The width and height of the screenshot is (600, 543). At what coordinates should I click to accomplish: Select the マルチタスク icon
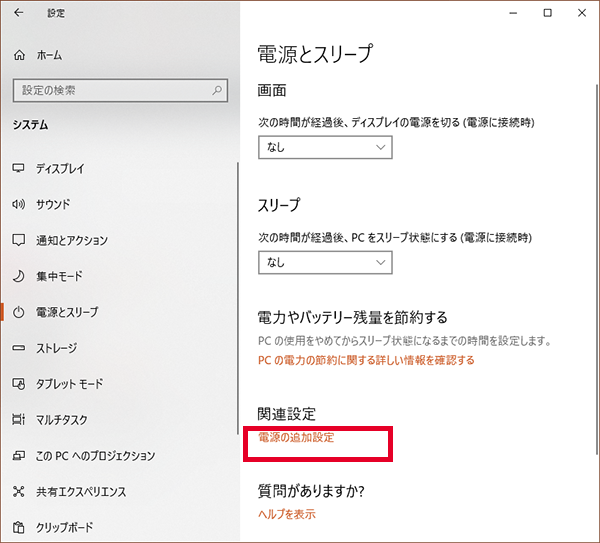pyautogui.click(x=18, y=419)
